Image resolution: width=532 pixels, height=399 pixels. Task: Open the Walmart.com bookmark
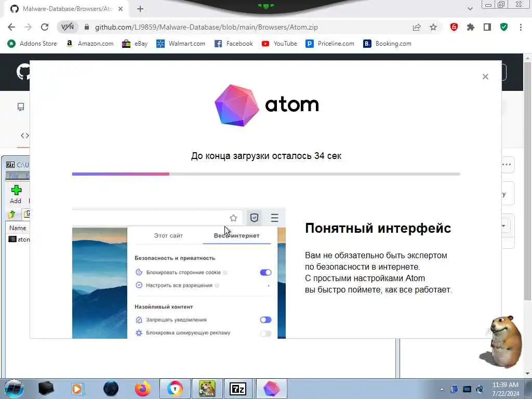pos(181,44)
